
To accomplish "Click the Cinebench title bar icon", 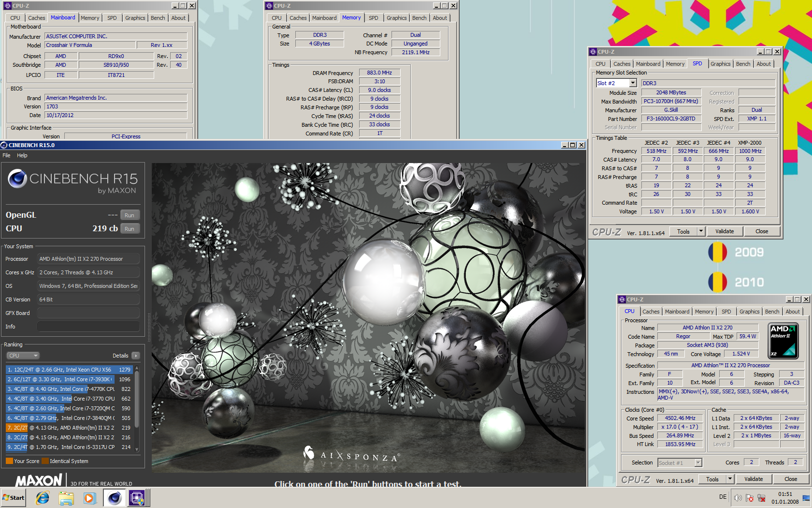I will point(4,145).
